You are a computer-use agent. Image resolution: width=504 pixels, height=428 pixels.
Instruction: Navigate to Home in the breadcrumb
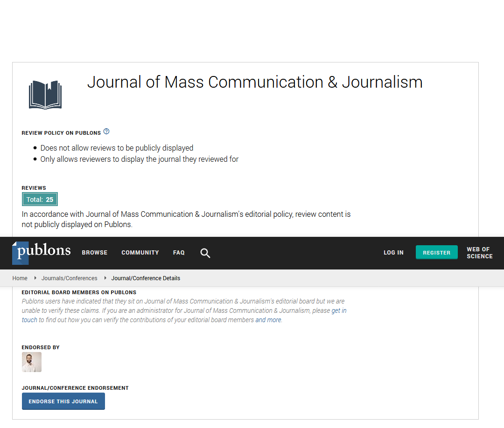[20, 278]
